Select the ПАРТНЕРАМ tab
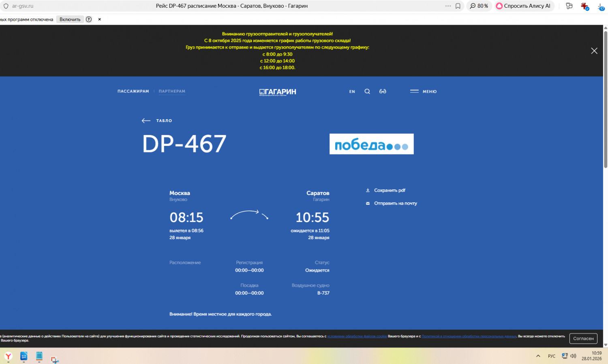 tap(172, 91)
